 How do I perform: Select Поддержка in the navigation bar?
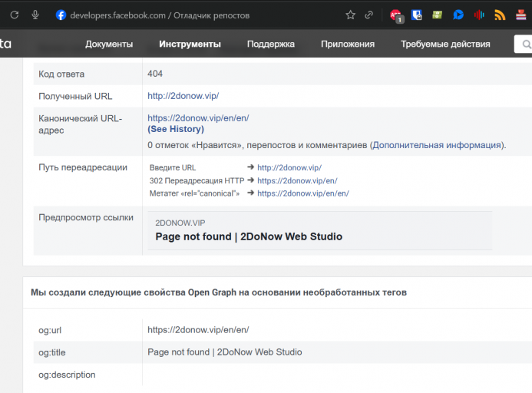coord(270,44)
